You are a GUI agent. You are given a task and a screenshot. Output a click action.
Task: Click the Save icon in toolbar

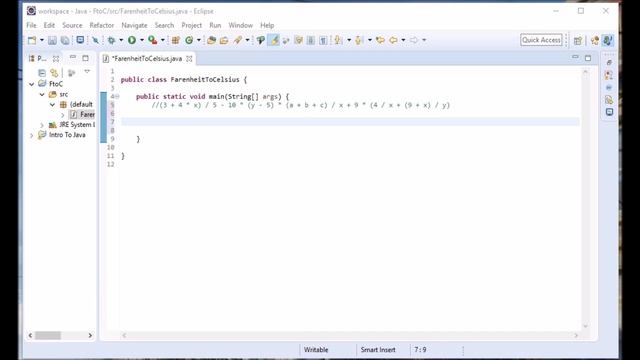coord(52,40)
